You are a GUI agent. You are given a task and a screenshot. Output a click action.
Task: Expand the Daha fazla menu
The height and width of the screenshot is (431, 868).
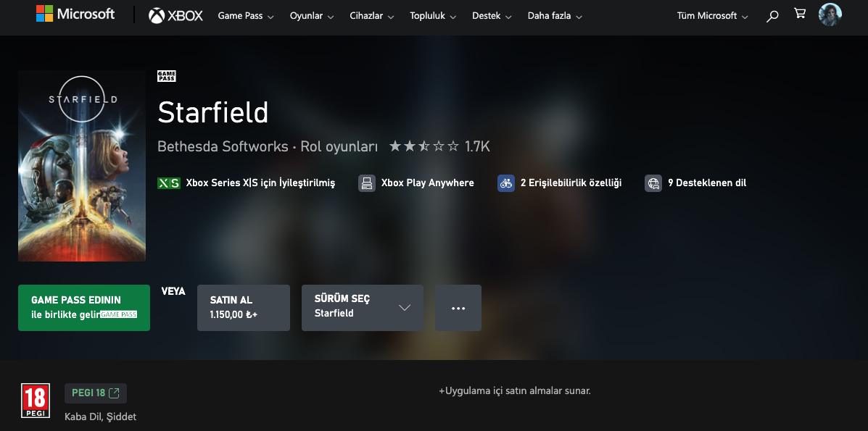tap(555, 16)
